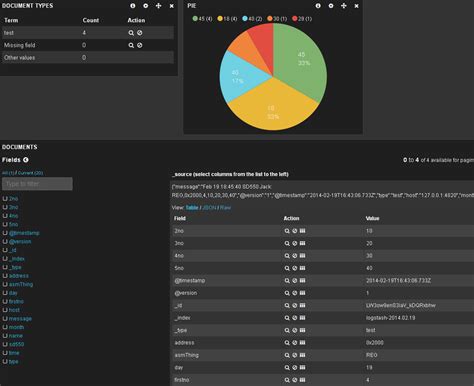
Task: Click ban icon in day table row
Action: coord(295,368)
